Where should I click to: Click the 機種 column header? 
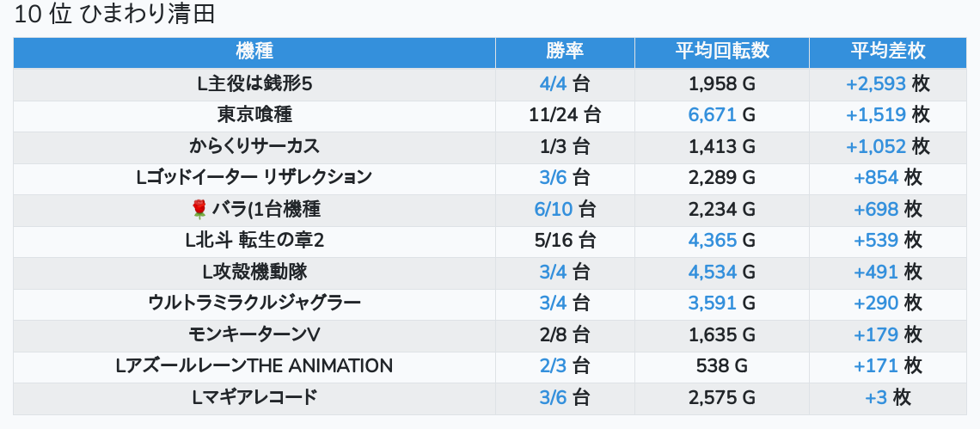pyautogui.click(x=254, y=51)
